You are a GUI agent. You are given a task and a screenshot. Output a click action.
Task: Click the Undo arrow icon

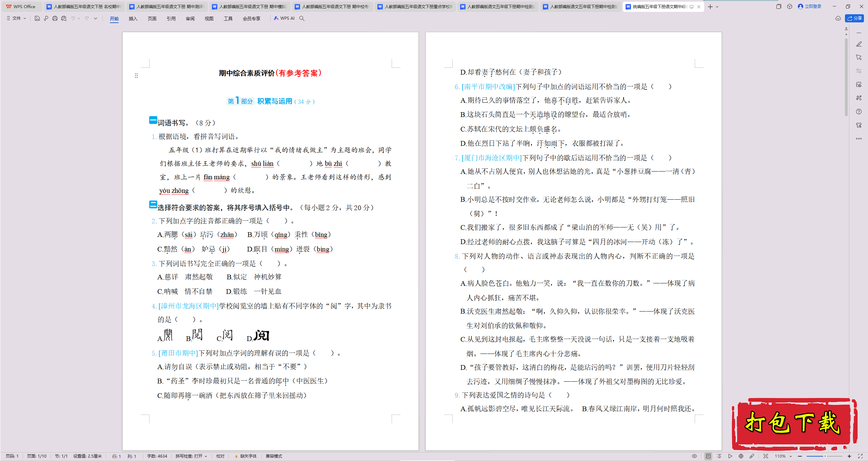[73, 18]
